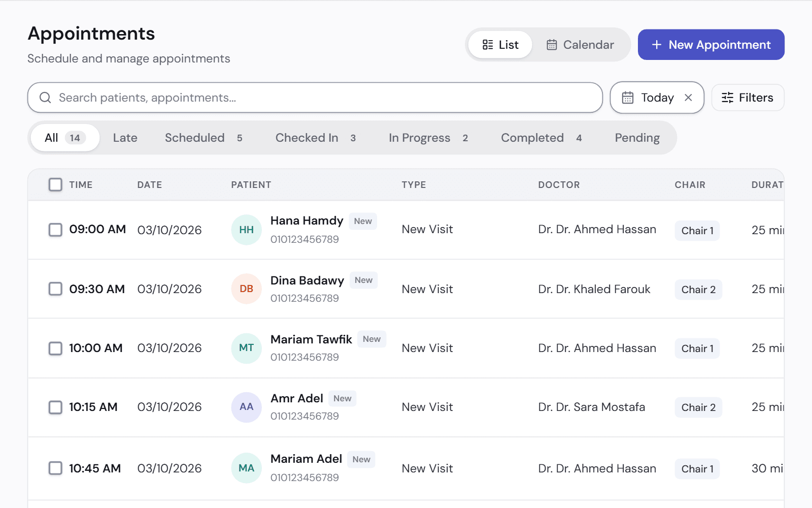
Task: Open the Pending tab
Action: pyautogui.click(x=637, y=138)
